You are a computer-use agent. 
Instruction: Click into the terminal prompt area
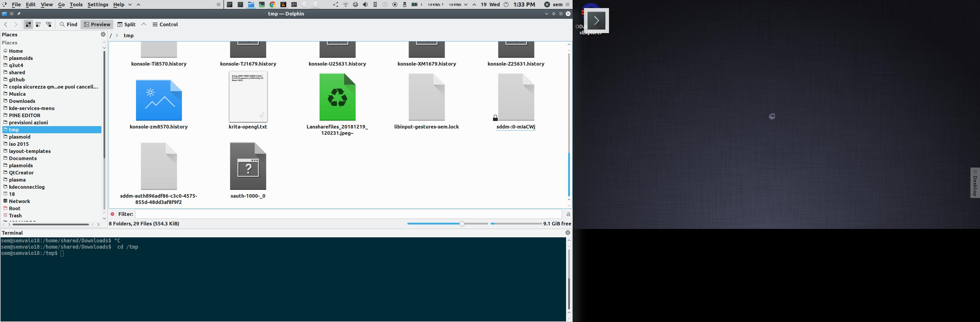tap(283, 279)
